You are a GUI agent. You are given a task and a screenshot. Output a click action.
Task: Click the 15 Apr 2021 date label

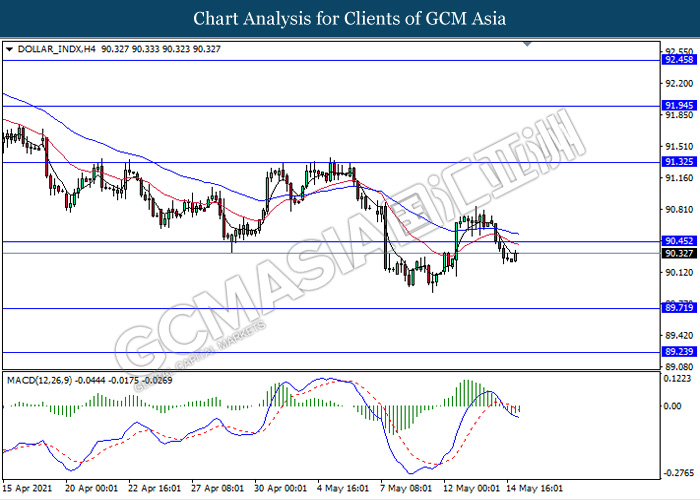[x=27, y=488]
